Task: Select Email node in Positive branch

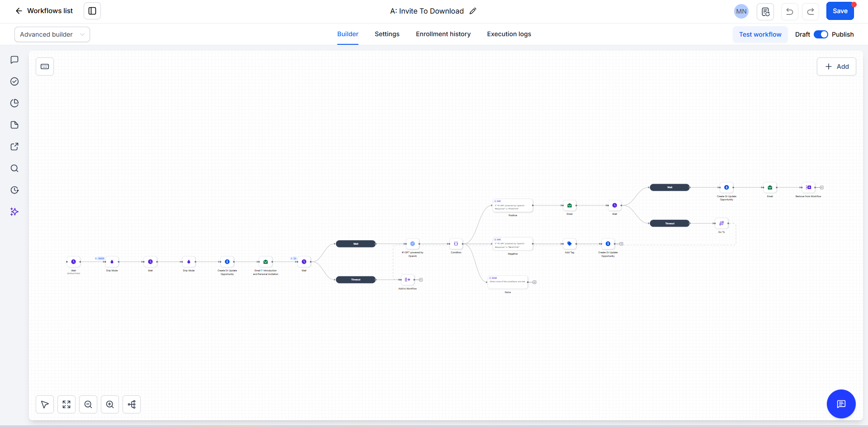Action: pyautogui.click(x=569, y=205)
